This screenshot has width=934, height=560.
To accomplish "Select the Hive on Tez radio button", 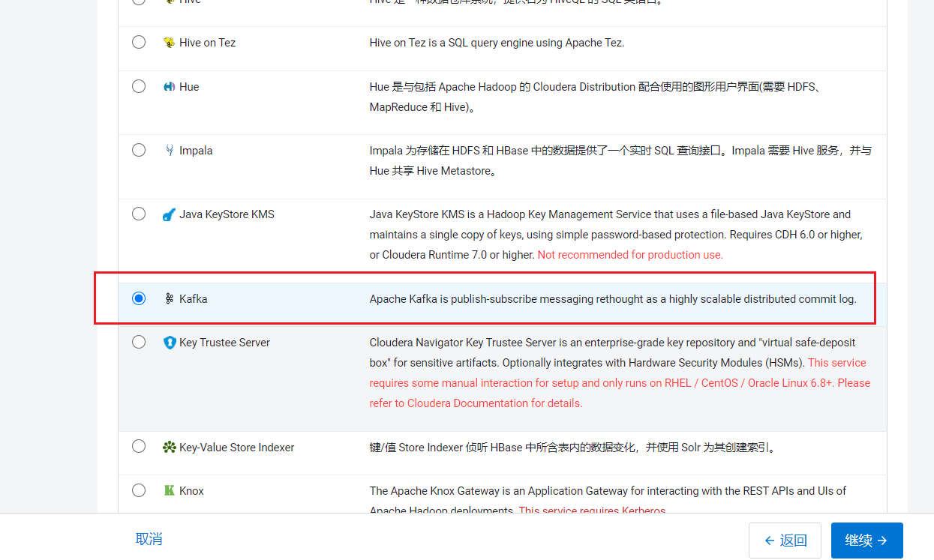I will 139,42.
